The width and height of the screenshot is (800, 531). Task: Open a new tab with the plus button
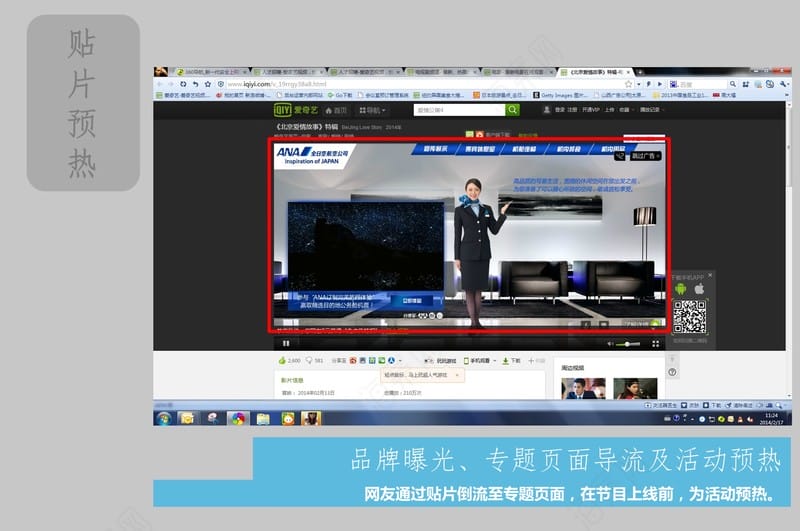point(639,72)
